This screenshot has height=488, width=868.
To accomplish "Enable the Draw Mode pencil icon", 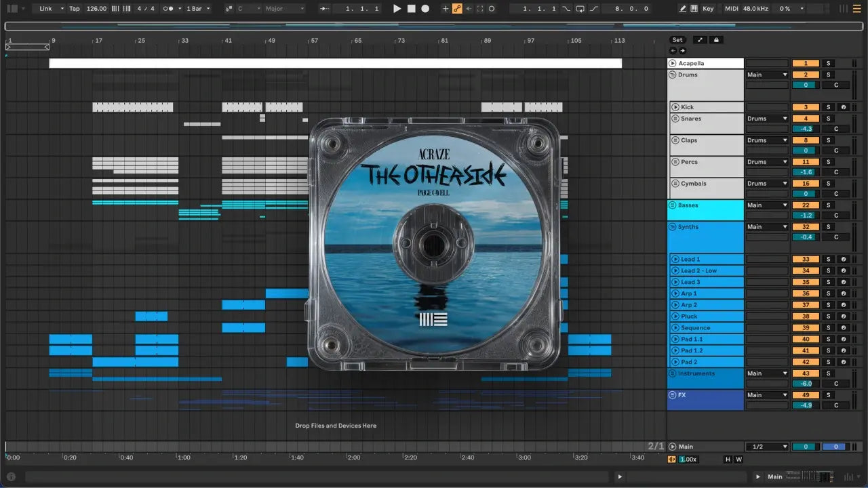I will [682, 9].
